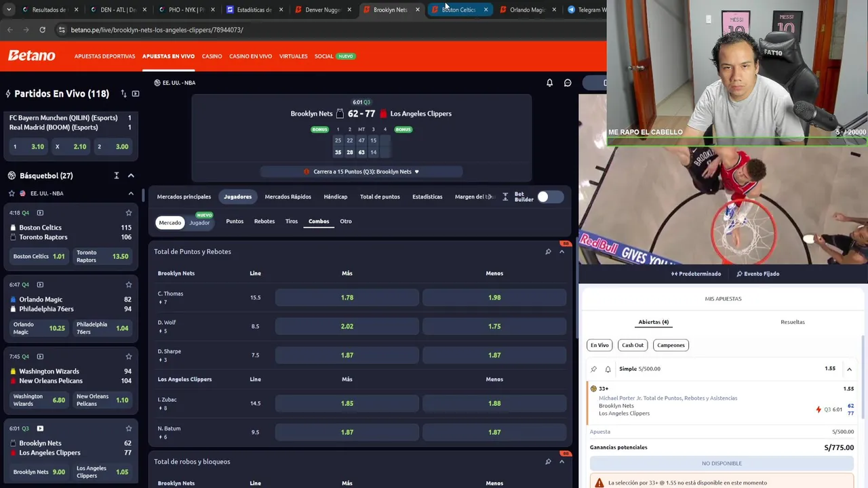This screenshot has height=488, width=868.
Task: Collapse the Total de robos y bloqueos section
Action: [561, 462]
